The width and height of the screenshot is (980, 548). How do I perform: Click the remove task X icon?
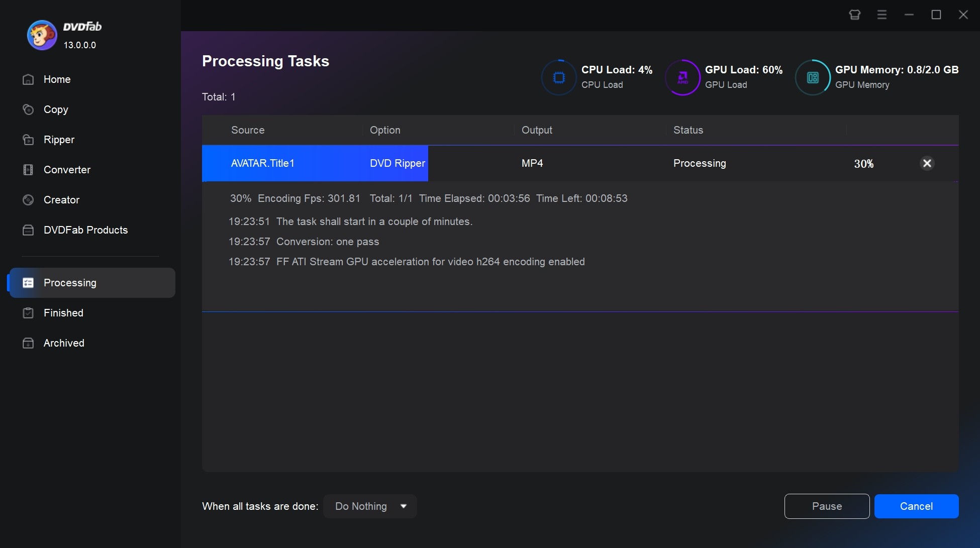coord(927,163)
